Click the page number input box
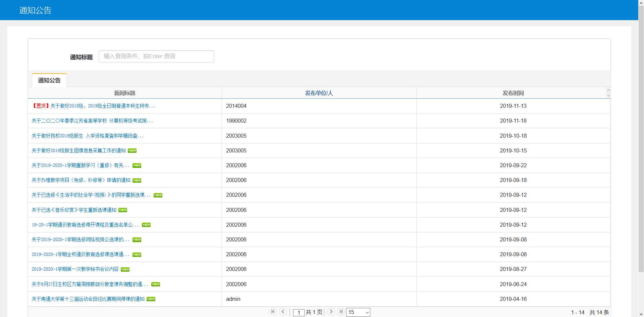The width and height of the screenshot is (644, 317). pos(299,313)
